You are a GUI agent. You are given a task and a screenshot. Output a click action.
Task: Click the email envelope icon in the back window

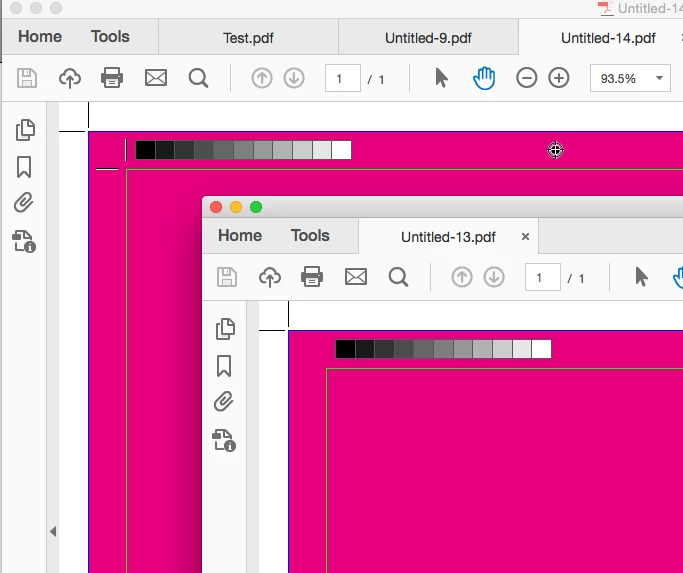(156, 78)
